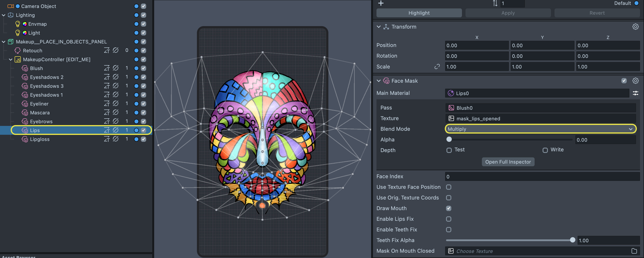This screenshot has width=644, height=258.
Task: Click the Camera Object camera icon
Action: pos(10,6)
